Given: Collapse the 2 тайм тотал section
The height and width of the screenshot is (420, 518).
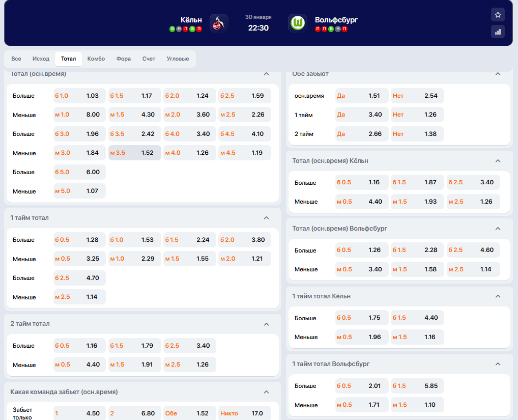Looking at the screenshot, I should click(x=266, y=324).
